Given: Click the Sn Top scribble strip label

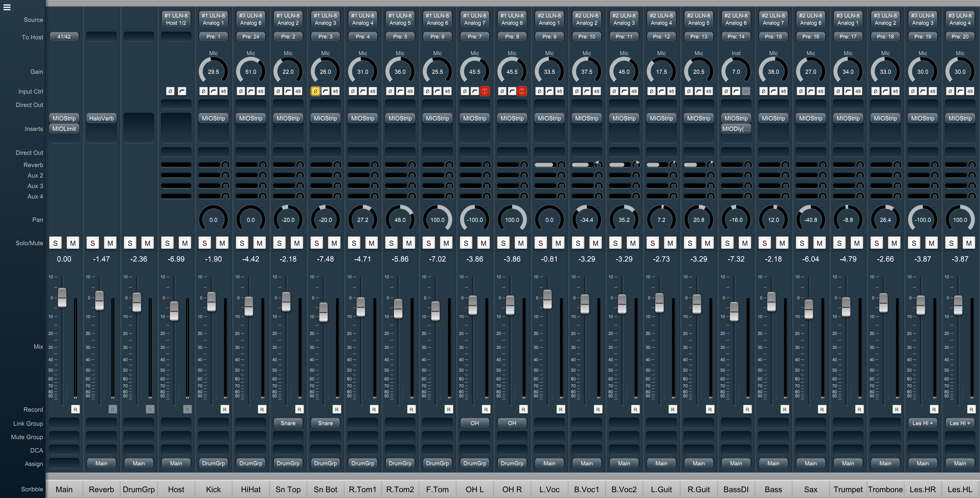Looking at the screenshot, I should point(288,489).
